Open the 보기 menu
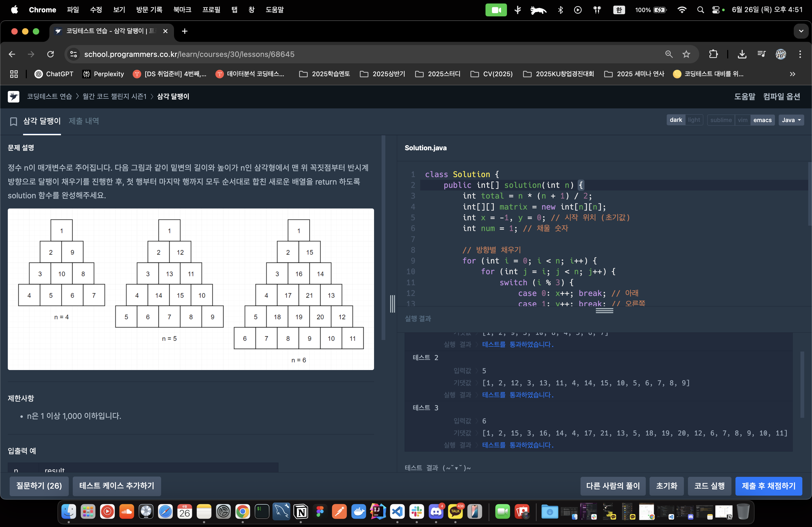The height and width of the screenshot is (527, 812). coord(119,10)
